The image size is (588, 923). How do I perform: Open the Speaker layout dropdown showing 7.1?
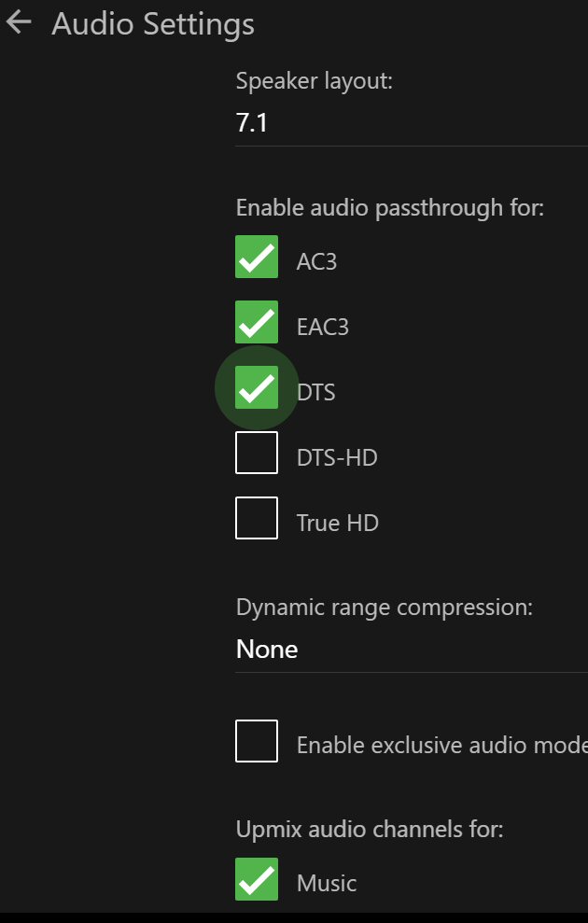pos(411,122)
